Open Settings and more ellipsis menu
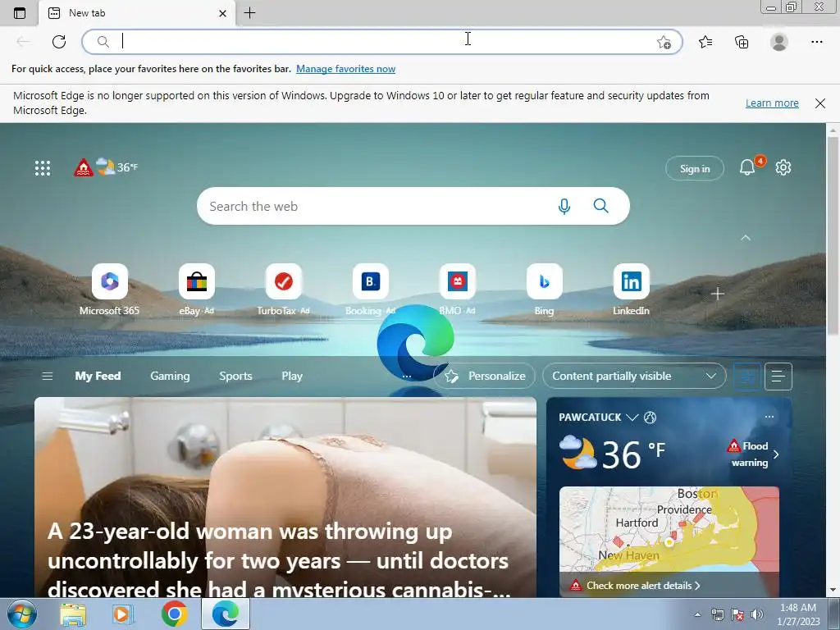Viewport: 840px width, 630px height. [816, 42]
